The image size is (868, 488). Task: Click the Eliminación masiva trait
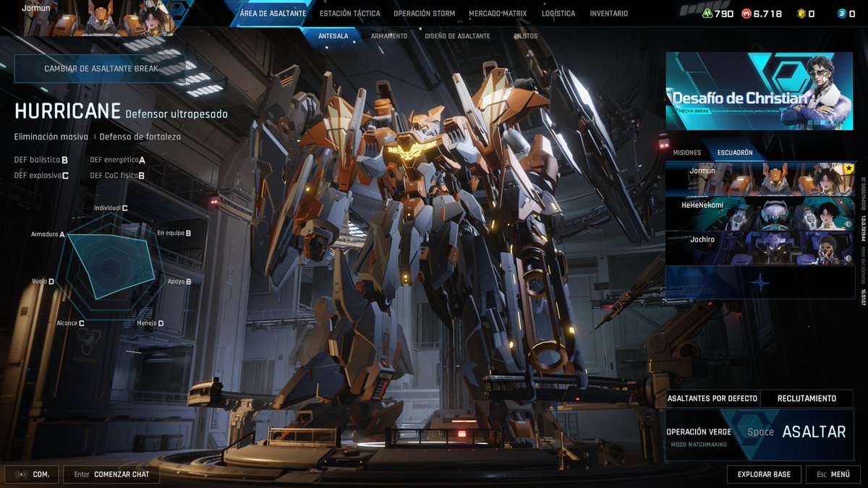51,137
